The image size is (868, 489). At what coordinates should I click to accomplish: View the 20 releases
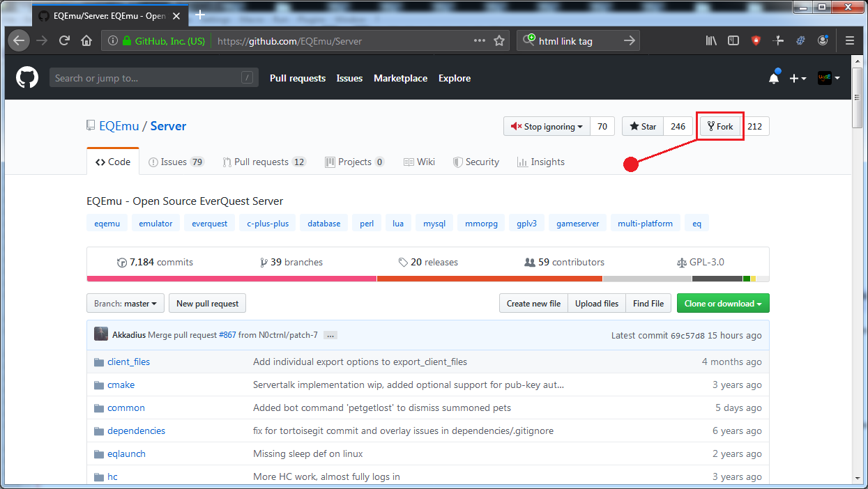[x=428, y=262]
